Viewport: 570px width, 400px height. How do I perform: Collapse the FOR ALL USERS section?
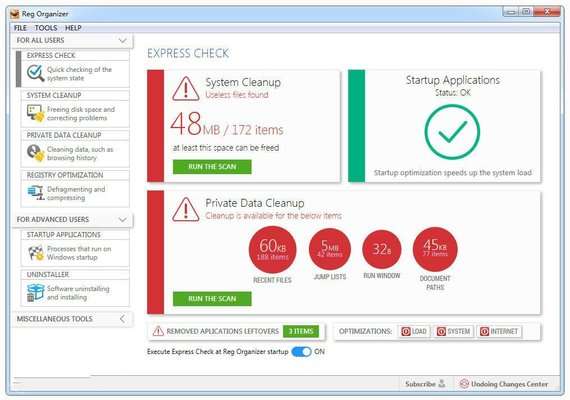(123, 40)
